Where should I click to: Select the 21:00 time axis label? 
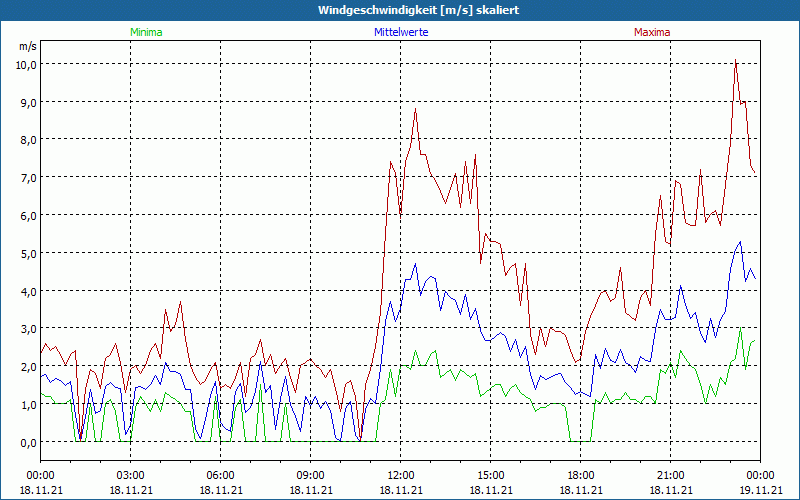click(x=670, y=475)
